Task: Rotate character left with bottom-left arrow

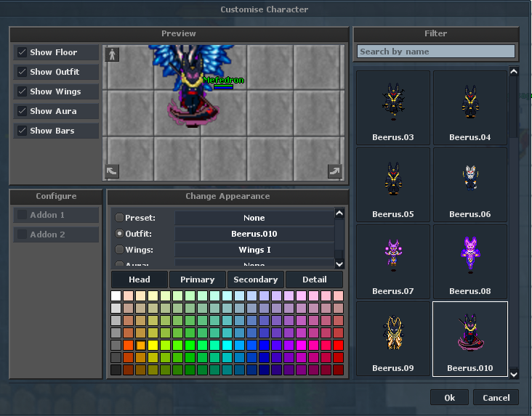Action: pyautogui.click(x=112, y=171)
